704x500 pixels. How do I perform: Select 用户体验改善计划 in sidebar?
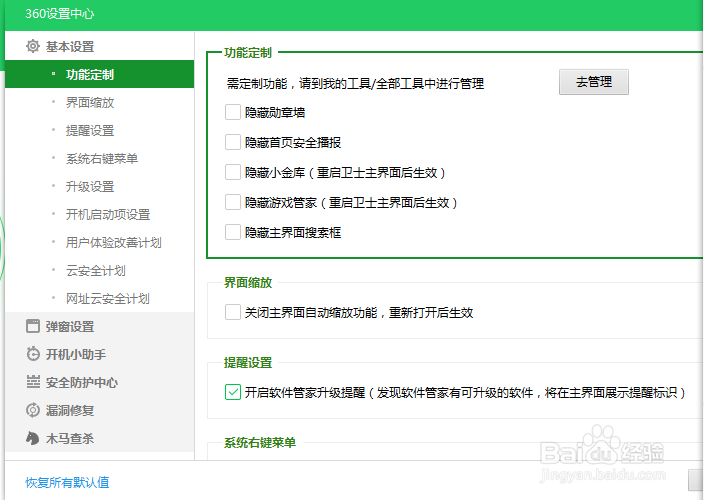[x=113, y=242]
